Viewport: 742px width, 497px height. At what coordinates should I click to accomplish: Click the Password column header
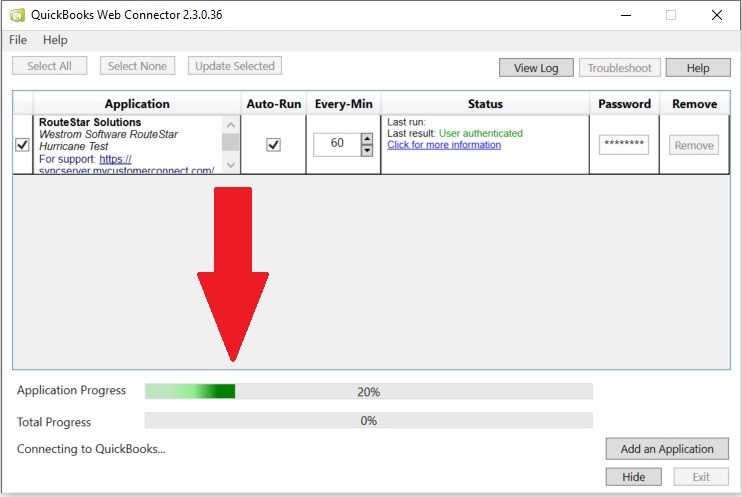pyautogui.click(x=624, y=104)
